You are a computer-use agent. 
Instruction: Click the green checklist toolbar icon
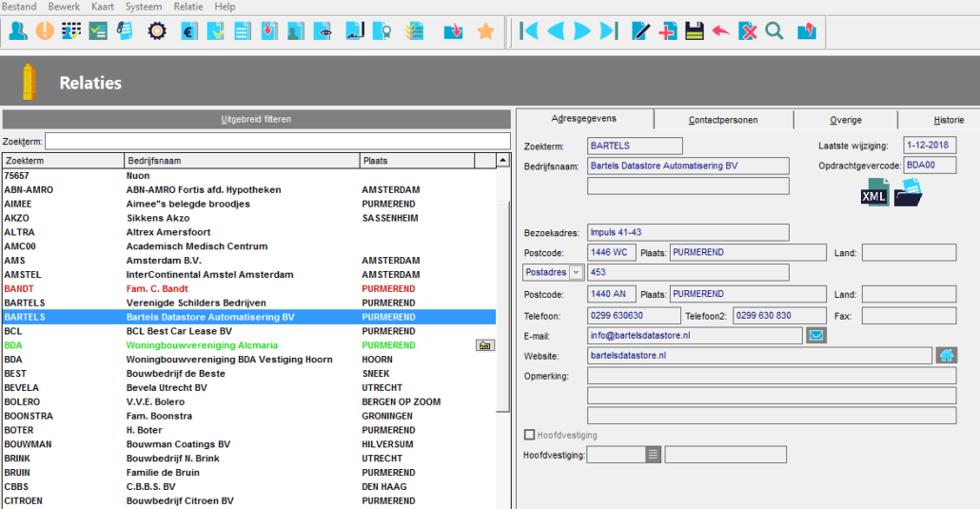tap(98, 30)
